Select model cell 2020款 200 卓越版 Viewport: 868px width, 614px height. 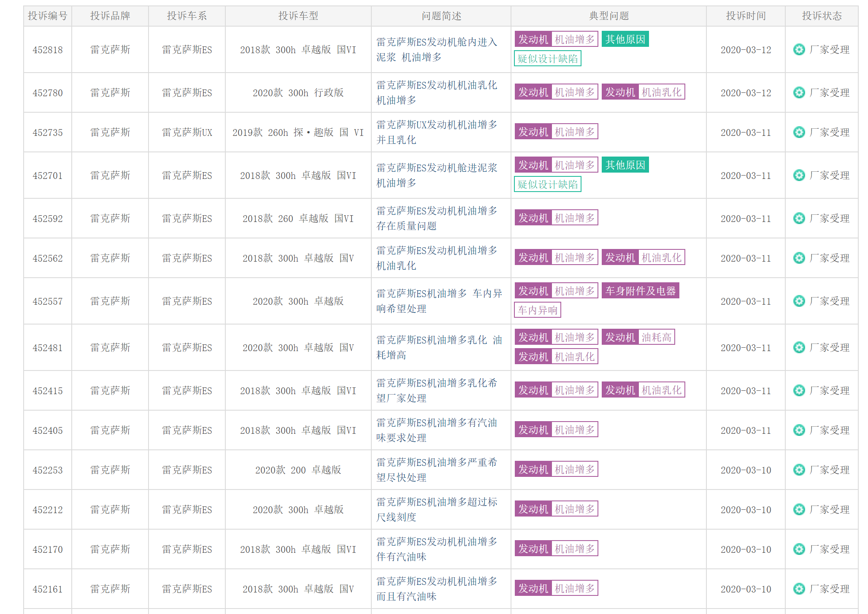(298, 470)
